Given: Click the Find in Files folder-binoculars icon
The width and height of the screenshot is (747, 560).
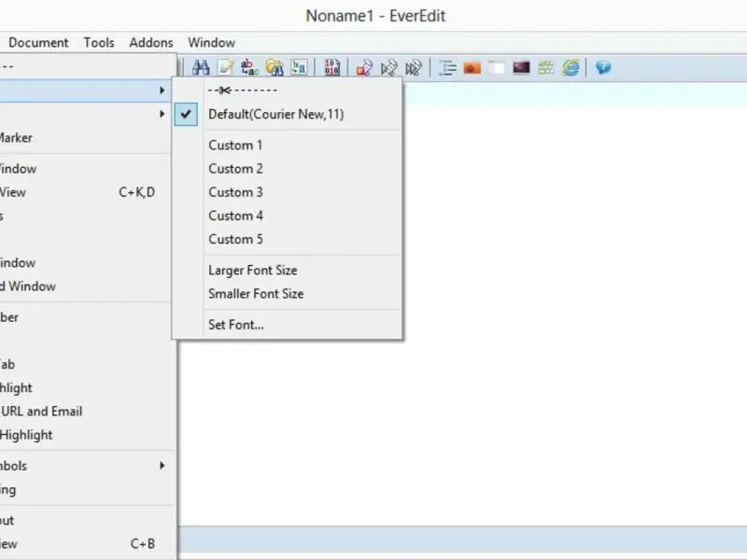Looking at the screenshot, I should point(275,67).
